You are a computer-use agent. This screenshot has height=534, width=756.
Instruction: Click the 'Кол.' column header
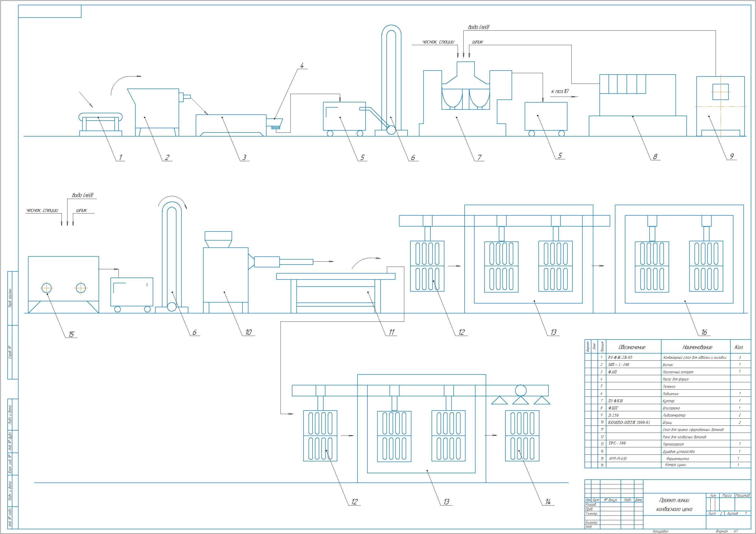739,347
